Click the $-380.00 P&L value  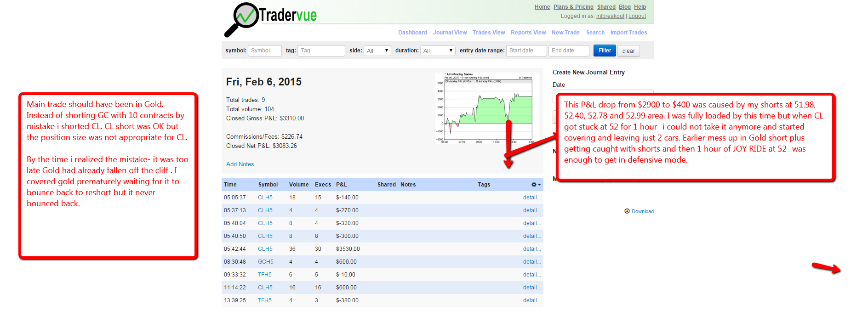click(347, 300)
